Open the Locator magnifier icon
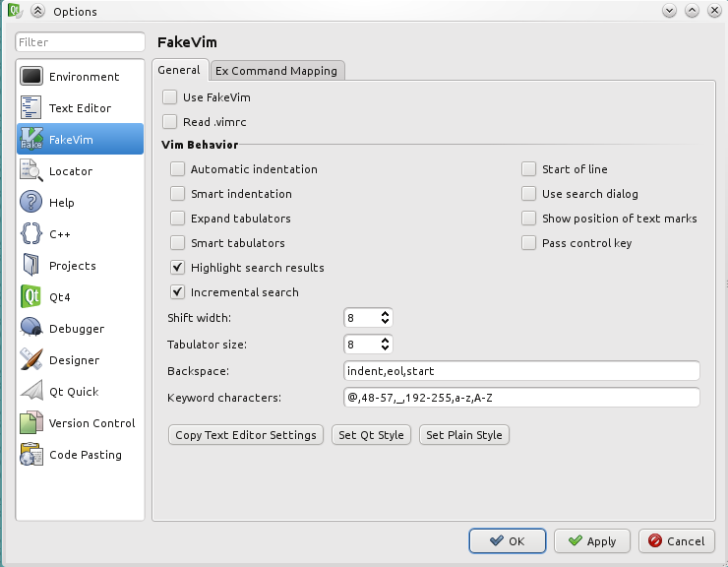Viewport: 728px width, 567px height. tap(31, 170)
